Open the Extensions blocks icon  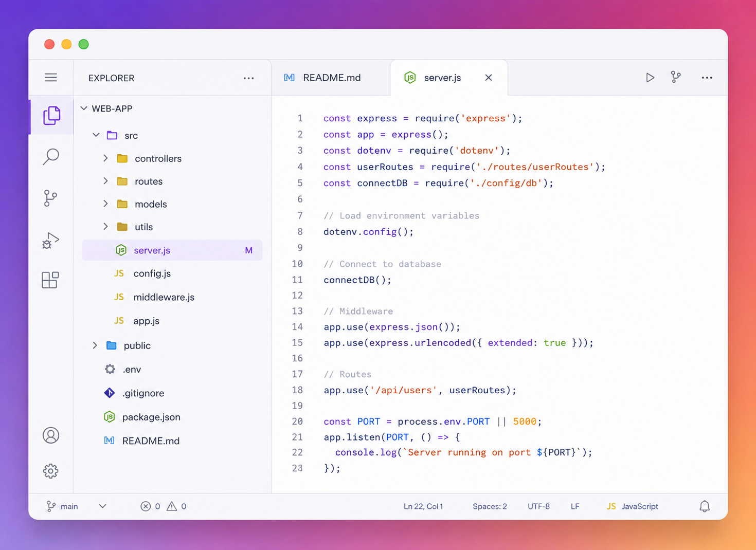pos(50,280)
